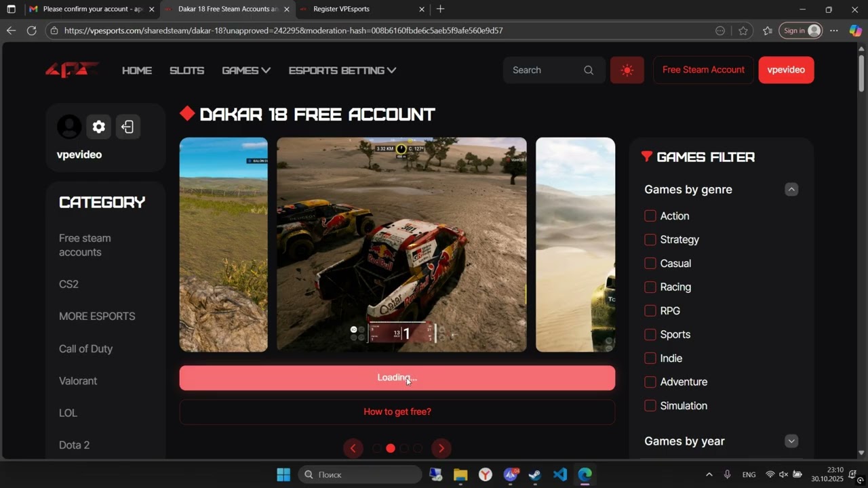Open Edge settings three-dots menu
This screenshot has width=868, height=488.
[834, 30]
